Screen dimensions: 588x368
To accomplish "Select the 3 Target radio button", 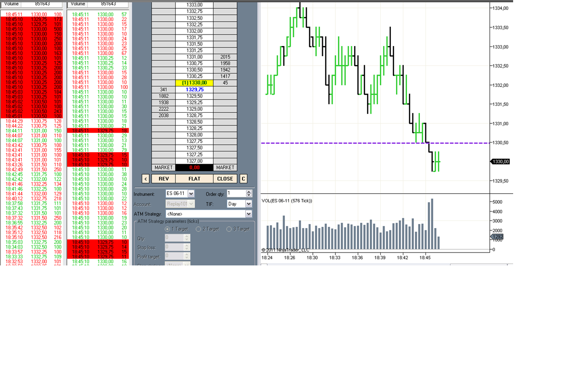I will click(230, 229).
